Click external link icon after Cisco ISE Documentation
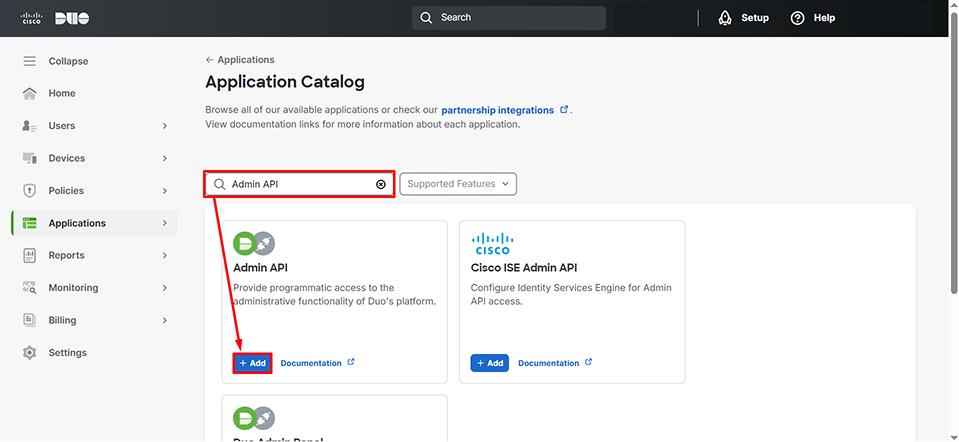 point(588,362)
